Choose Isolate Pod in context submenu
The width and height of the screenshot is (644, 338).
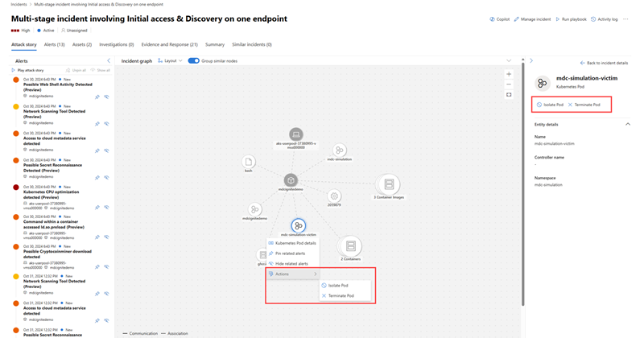click(345, 286)
